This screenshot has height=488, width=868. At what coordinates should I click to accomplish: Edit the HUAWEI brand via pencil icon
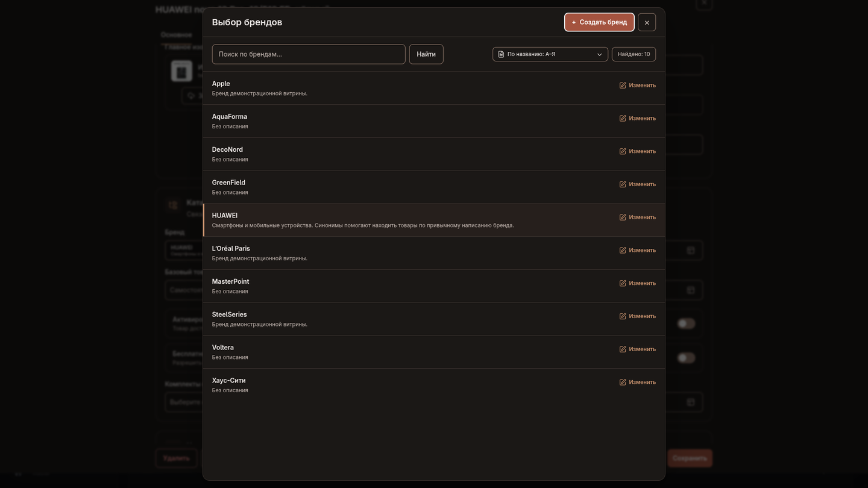pos(623,217)
